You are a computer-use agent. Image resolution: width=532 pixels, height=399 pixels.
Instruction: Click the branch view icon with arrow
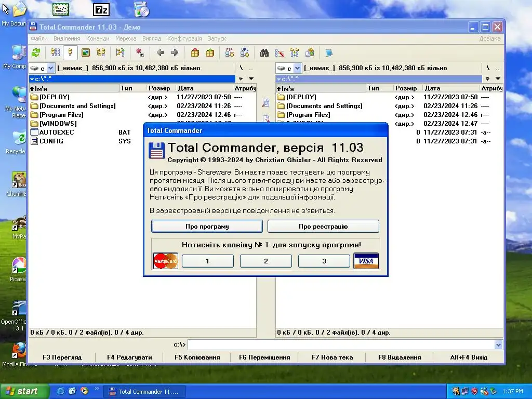click(x=120, y=52)
